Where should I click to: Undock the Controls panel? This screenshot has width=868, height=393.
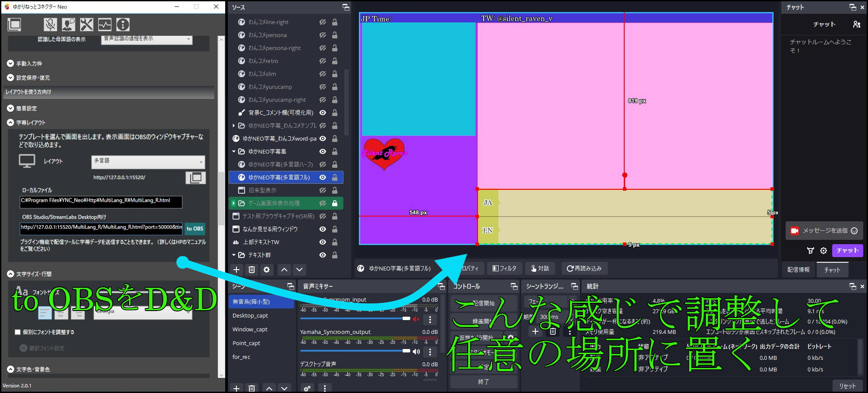pos(514,286)
